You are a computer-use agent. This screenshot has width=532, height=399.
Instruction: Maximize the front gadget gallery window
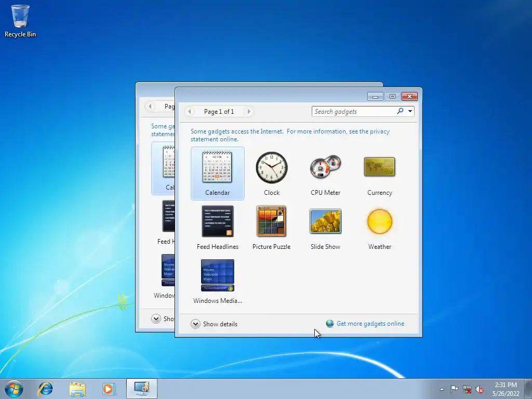click(x=392, y=97)
